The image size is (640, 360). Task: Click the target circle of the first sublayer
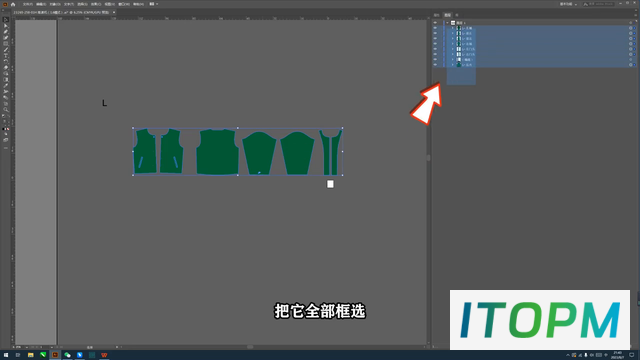click(x=630, y=28)
